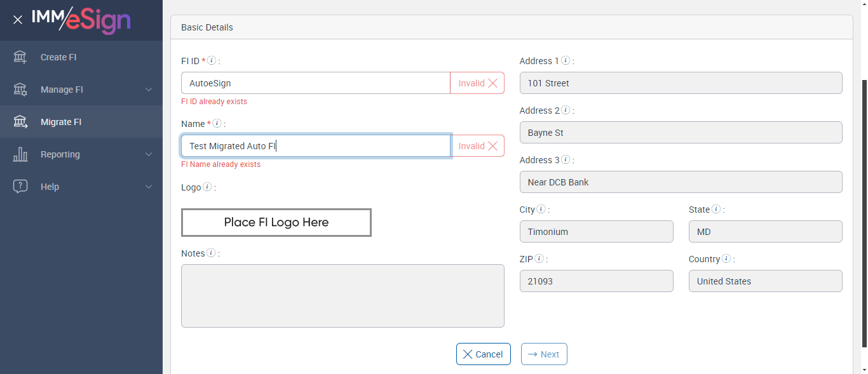Screen dimensions: 868x374
Task: Click the Reporting bar chart icon
Action: (20, 154)
